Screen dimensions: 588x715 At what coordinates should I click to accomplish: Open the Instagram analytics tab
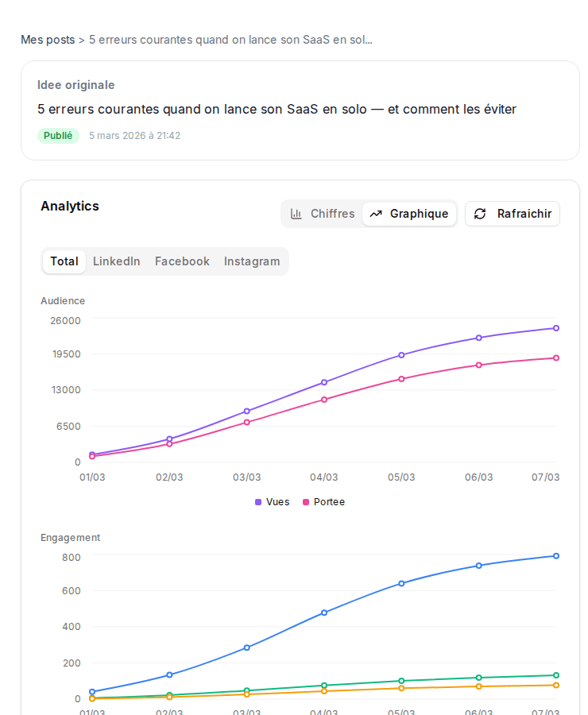coord(252,261)
